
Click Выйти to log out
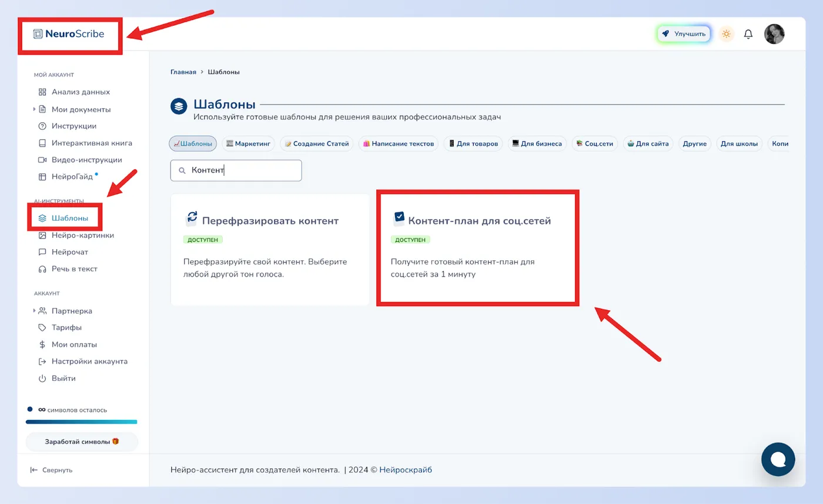(57, 378)
